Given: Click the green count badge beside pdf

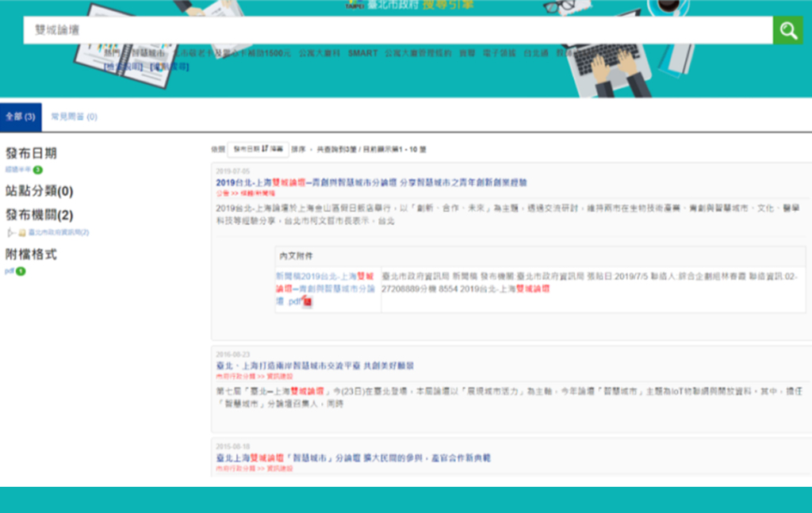Looking at the screenshot, I should (21, 271).
